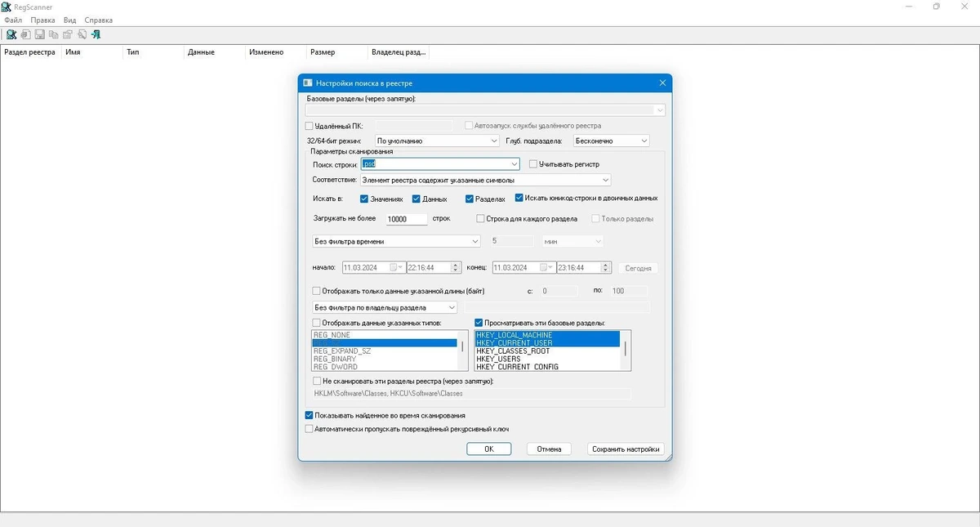Enable Не сканировать эти разделы реестра
The width and height of the screenshot is (980, 527).
point(317,381)
